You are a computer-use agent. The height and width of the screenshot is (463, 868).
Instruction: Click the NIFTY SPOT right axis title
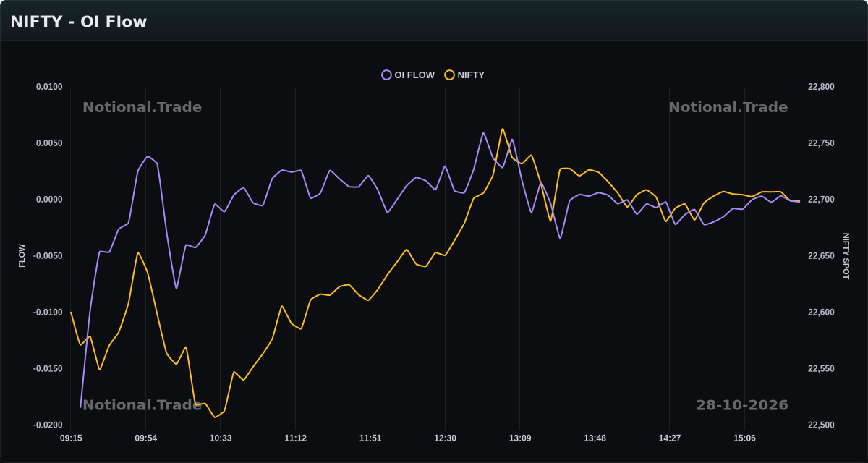846,256
